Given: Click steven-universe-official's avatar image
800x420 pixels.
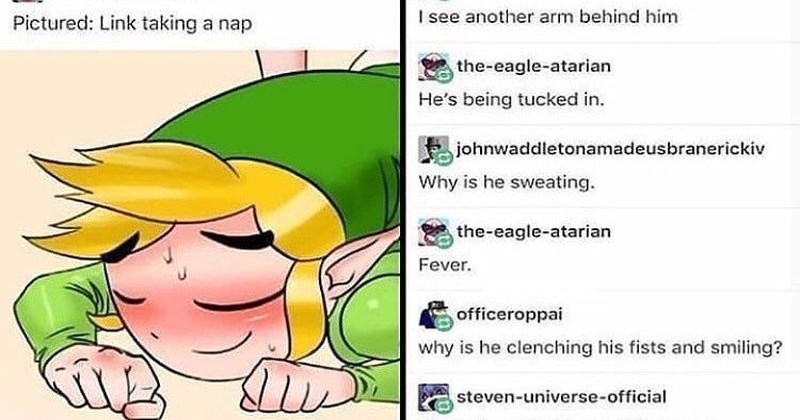Looking at the screenshot, I should [x=433, y=398].
